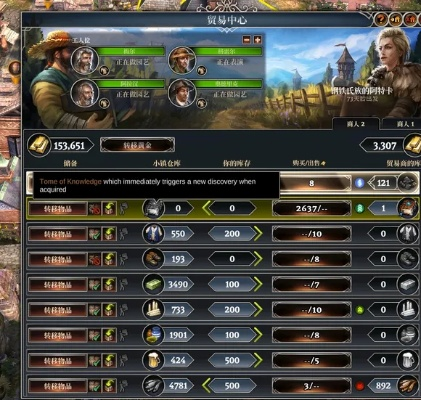This screenshot has height=400, width=421.
Task: Click the green left chevron beside 500 in fish row
Action: click(x=207, y=386)
